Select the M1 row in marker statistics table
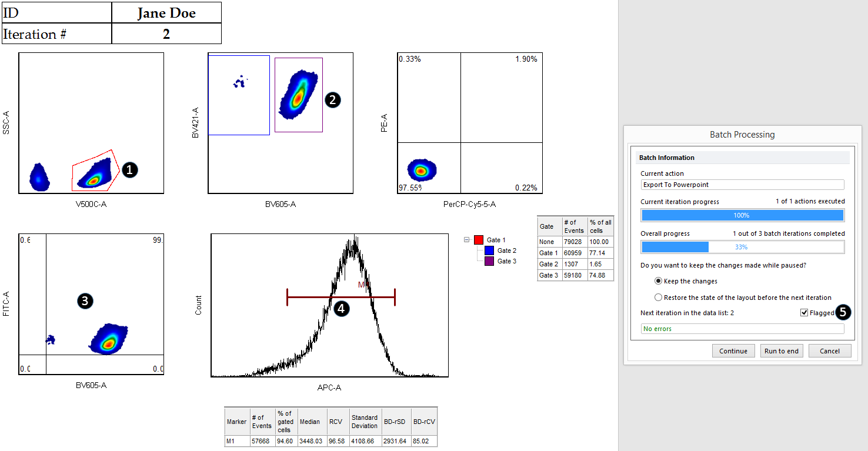This screenshot has height=451, width=868. 330,441
